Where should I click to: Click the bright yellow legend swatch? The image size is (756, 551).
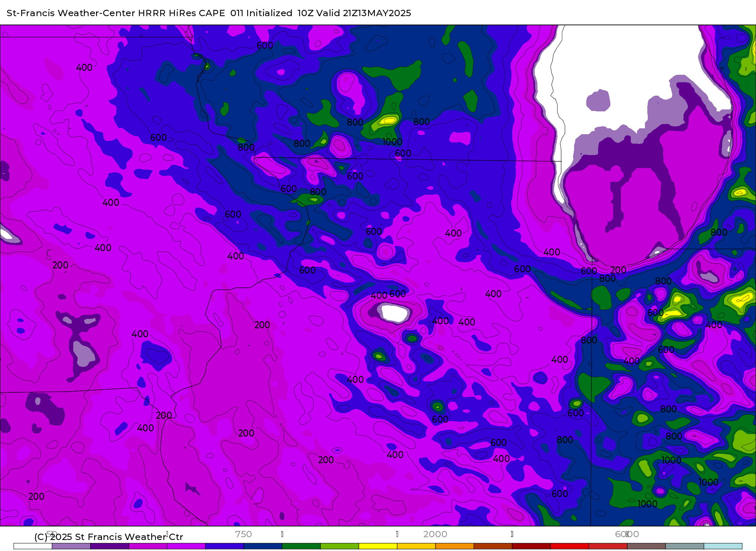click(378, 546)
